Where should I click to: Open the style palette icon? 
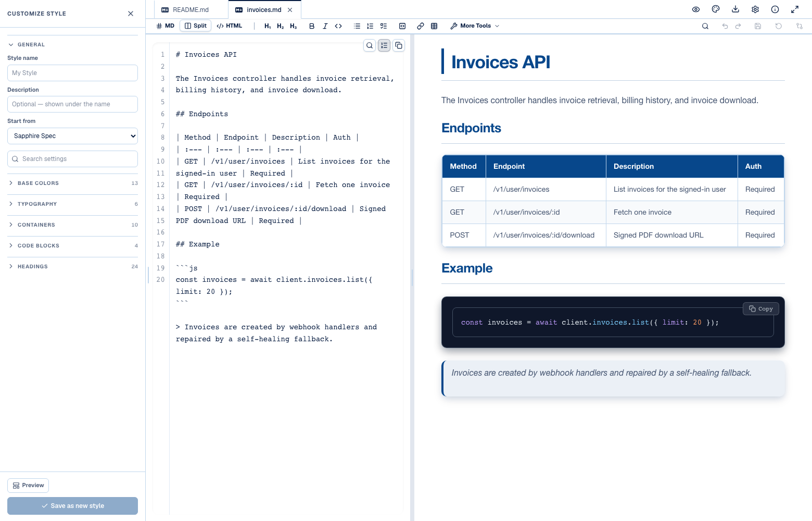pyautogui.click(x=716, y=9)
